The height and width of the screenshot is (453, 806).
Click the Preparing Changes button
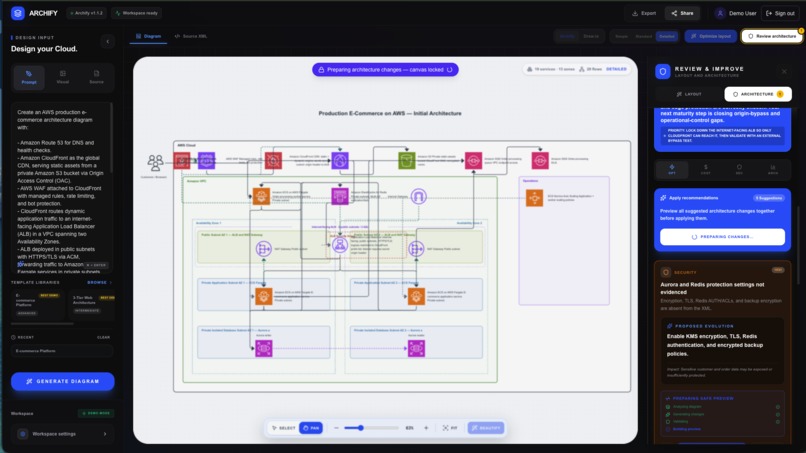[722, 237]
